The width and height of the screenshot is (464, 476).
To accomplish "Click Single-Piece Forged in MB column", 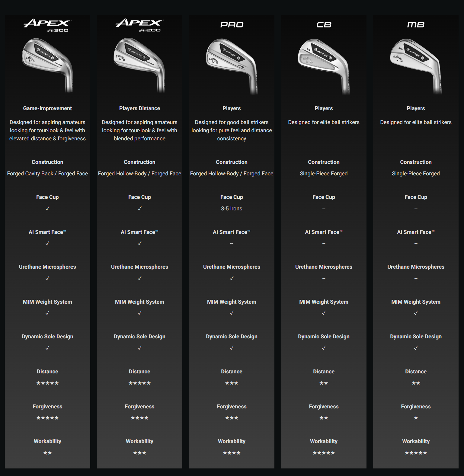I will pyautogui.click(x=416, y=174).
